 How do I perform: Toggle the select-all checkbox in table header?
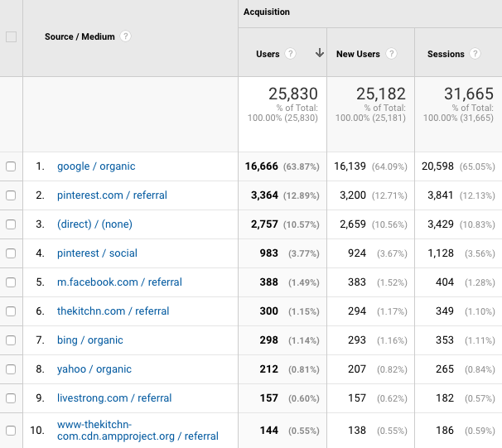click(12, 36)
